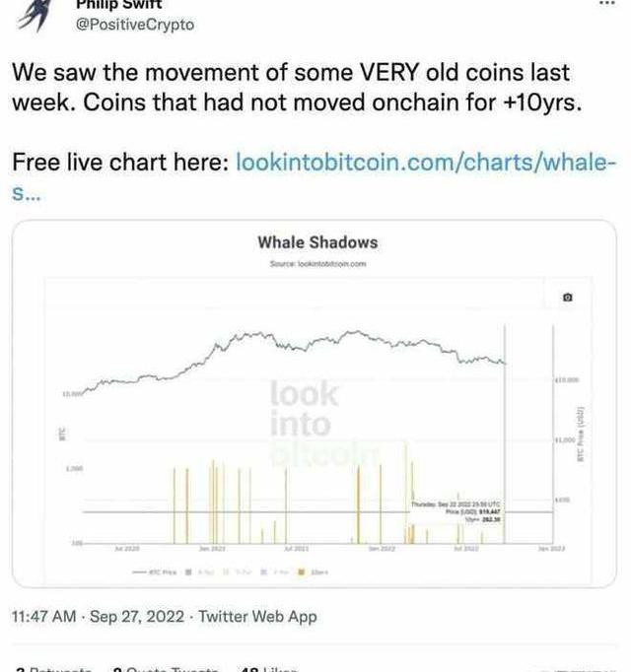631x672 pixels.
Task: Click the Sep 22 2022 tooltip box
Action: pyautogui.click(x=456, y=511)
